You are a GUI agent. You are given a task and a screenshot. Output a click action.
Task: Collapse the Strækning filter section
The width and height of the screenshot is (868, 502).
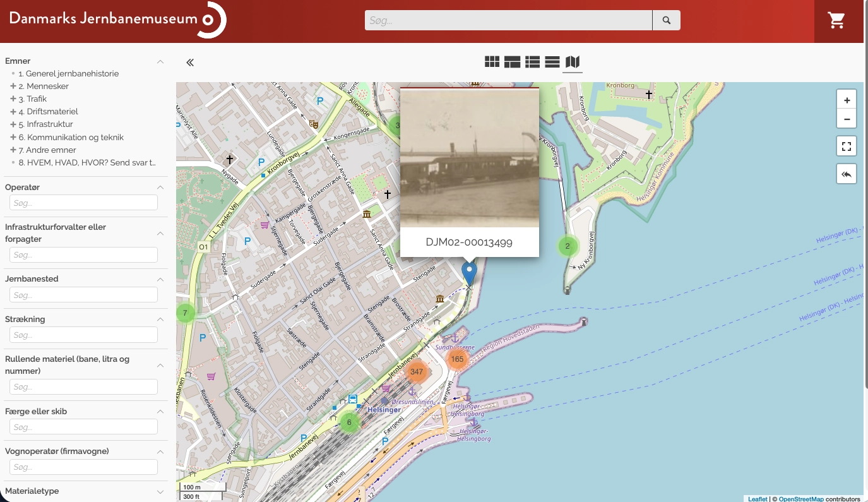pos(160,320)
